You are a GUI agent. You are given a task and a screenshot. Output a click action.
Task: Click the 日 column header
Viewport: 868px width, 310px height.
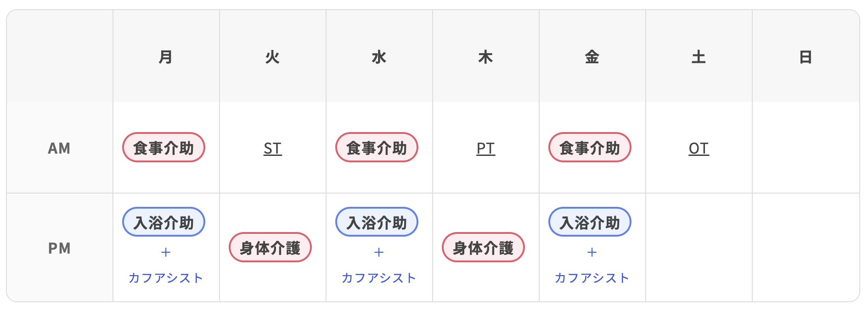pyautogui.click(x=806, y=57)
